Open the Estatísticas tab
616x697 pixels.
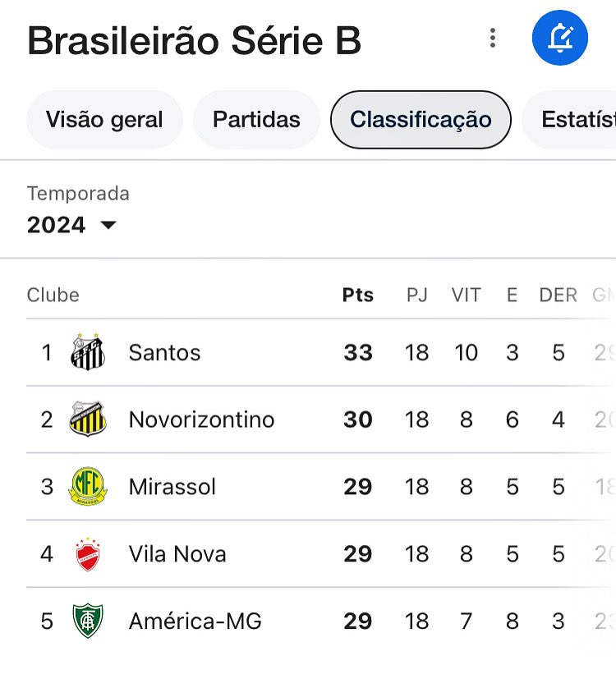click(x=576, y=120)
